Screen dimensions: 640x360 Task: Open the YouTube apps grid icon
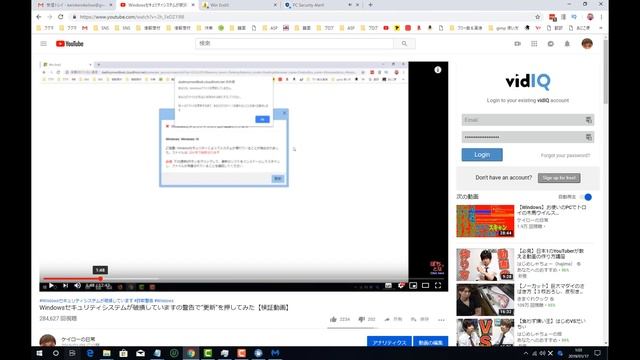tap(534, 44)
